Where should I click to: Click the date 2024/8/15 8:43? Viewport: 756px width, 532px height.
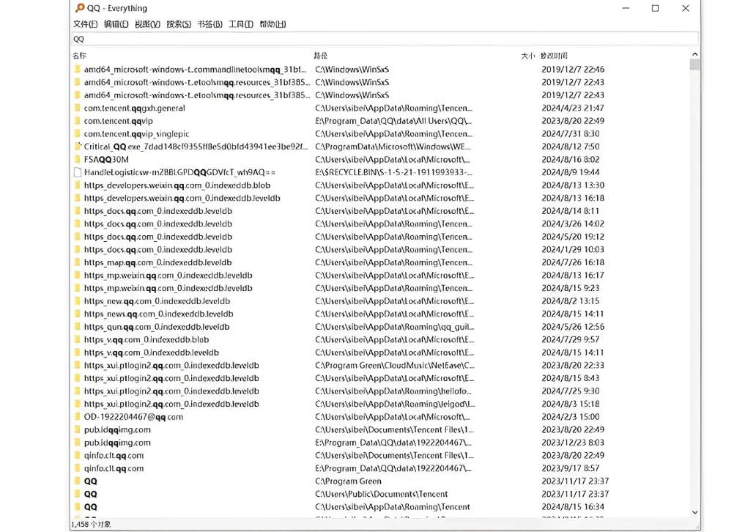[x=571, y=378]
